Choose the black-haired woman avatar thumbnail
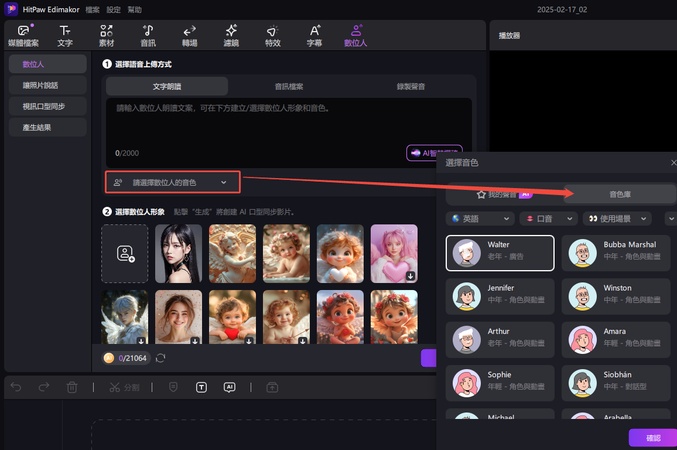The width and height of the screenshot is (677, 450). (x=178, y=254)
